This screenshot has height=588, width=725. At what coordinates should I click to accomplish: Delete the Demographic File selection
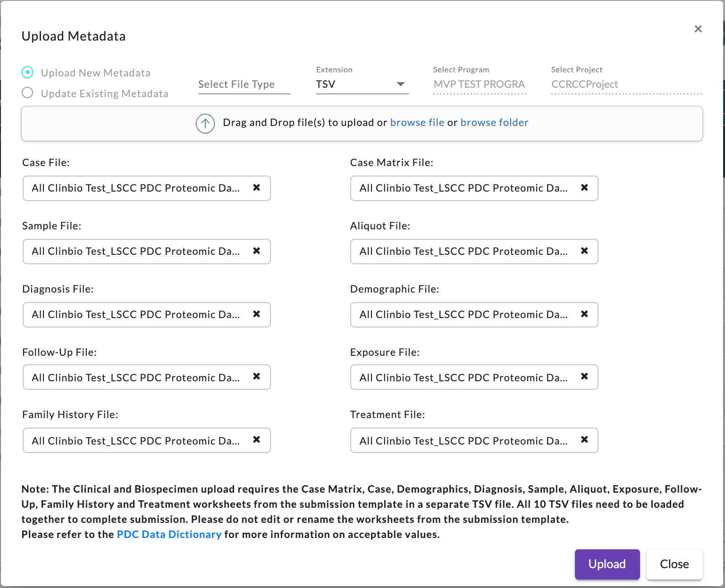coord(584,314)
